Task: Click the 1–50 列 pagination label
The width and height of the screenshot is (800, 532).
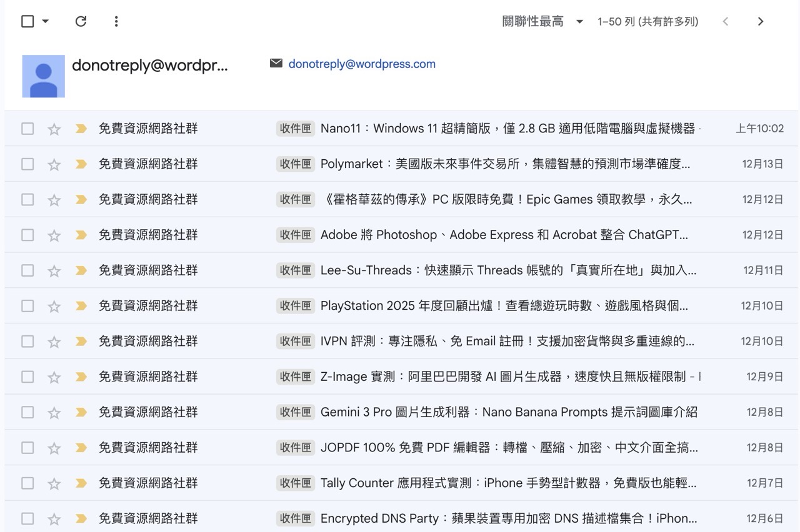Action: 648,21
